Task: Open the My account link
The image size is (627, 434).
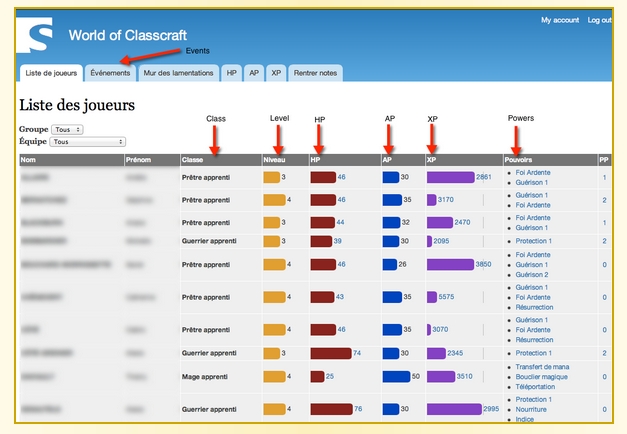Action: point(559,20)
